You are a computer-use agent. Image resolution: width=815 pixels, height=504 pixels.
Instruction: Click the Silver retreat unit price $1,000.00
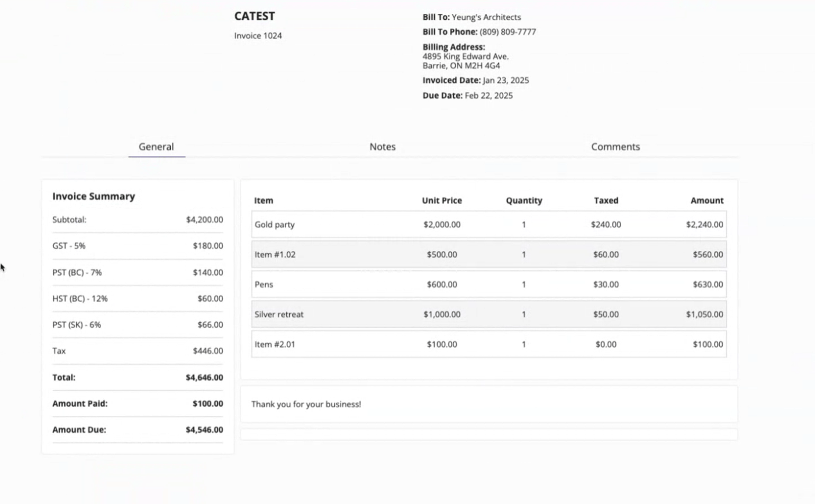(x=442, y=314)
